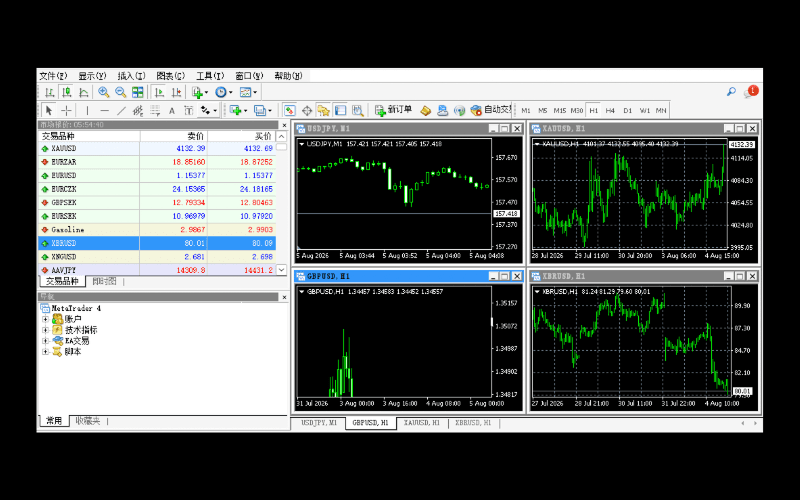Select the W1 timeframe
The width and height of the screenshot is (800, 500).
[x=645, y=110]
